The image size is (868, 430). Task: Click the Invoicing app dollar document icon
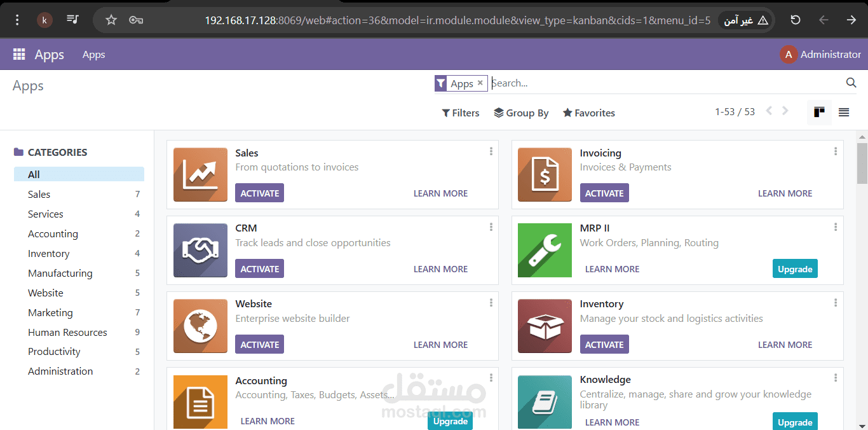point(545,175)
